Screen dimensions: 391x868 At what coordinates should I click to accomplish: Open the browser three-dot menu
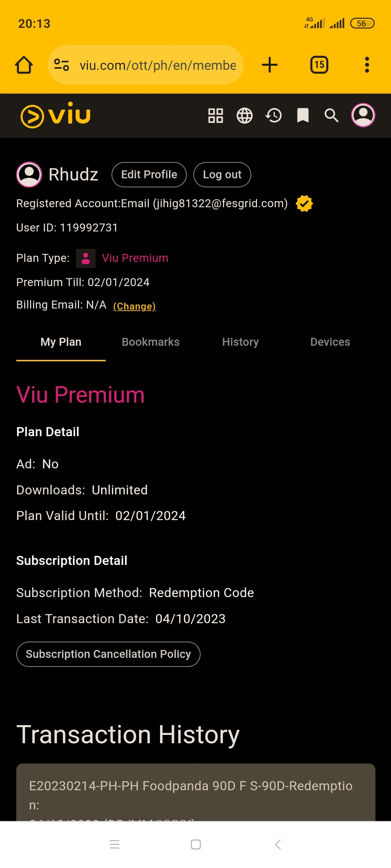point(367,65)
